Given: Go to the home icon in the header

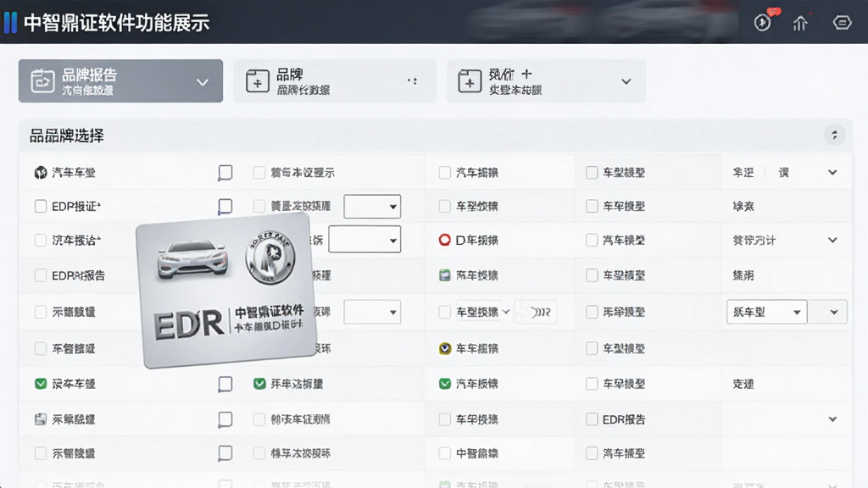Looking at the screenshot, I should coord(800,23).
